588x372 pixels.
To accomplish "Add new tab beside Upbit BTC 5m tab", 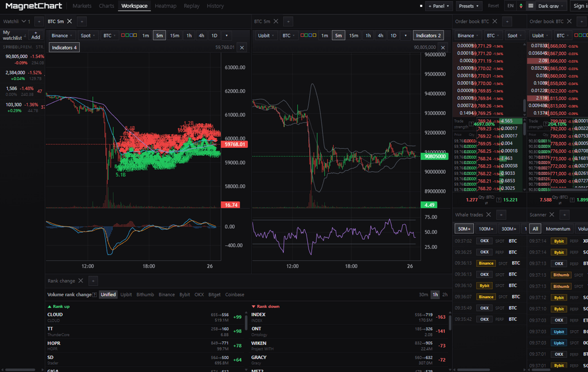I will [289, 22].
